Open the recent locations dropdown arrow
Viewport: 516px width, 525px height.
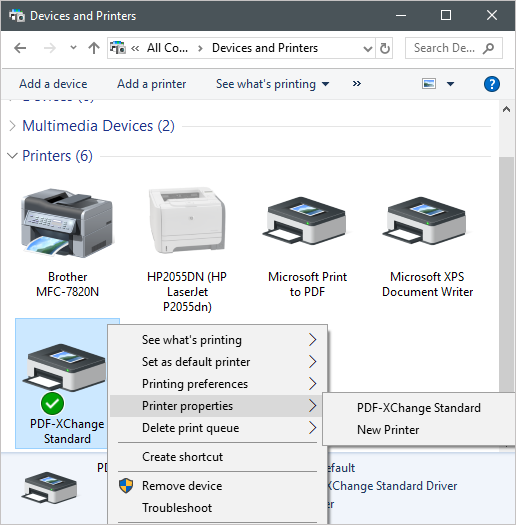click(73, 48)
